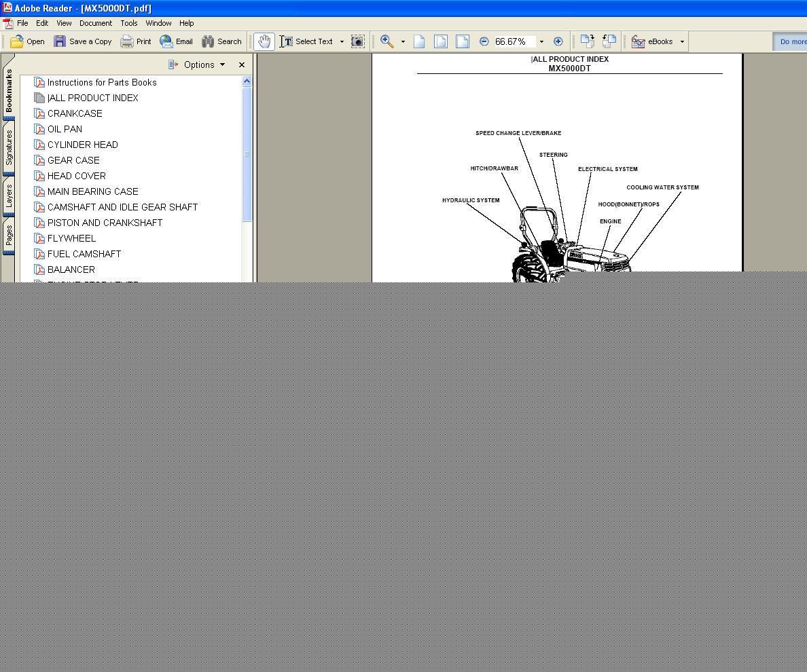The height and width of the screenshot is (672, 807).
Task: Open the Window menu
Action: click(158, 23)
